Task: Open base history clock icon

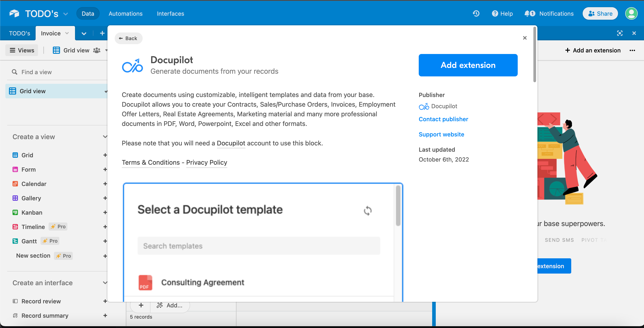Action: [x=476, y=13]
